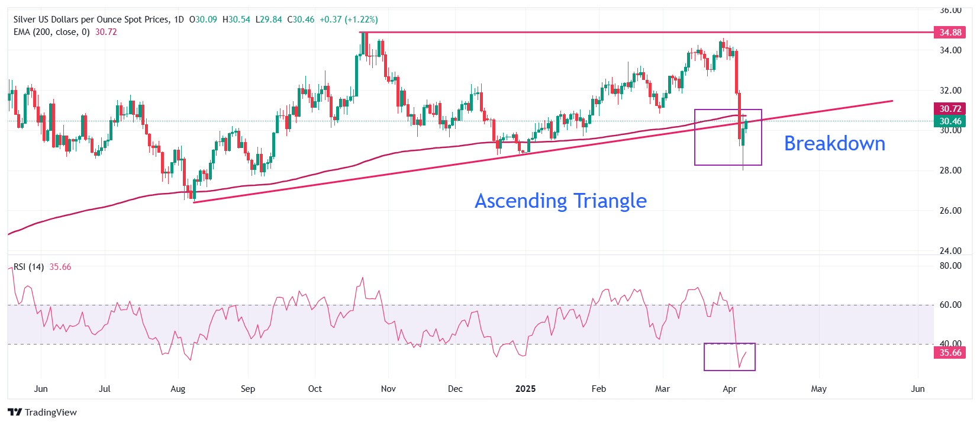Image resolution: width=980 pixels, height=425 pixels.
Task: Click the 34.00 price axis label
Action: point(950,50)
